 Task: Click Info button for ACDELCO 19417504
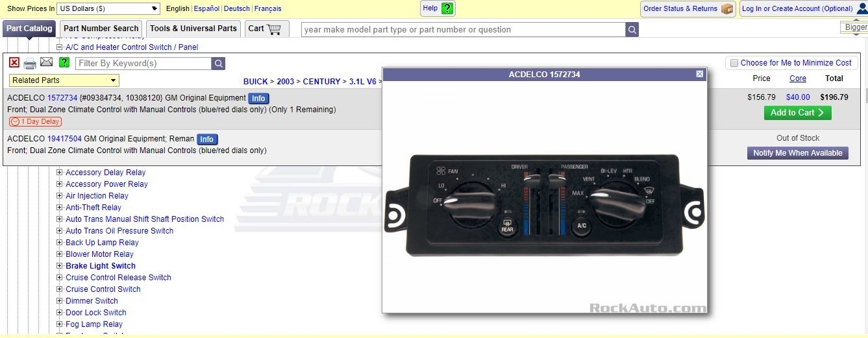(206, 139)
